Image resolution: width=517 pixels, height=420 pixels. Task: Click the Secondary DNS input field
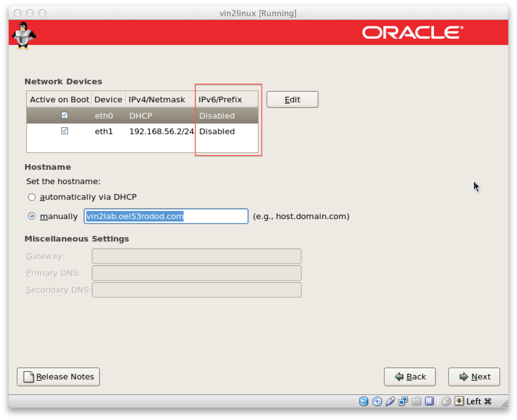[x=197, y=290]
